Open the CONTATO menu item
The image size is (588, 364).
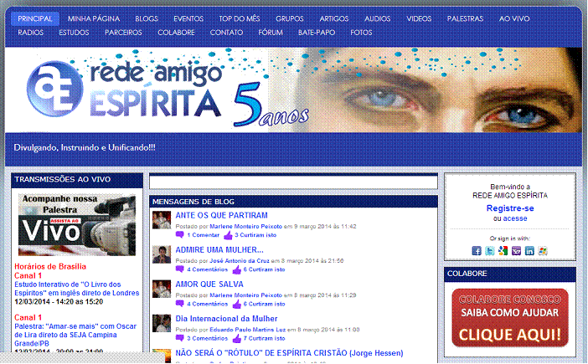(226, 33)
